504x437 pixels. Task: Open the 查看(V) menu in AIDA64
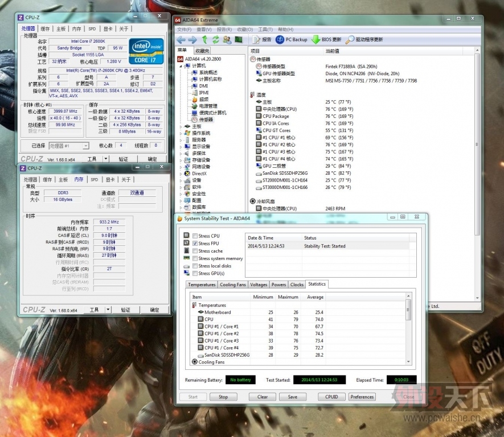pyautogui.click(x=204, y=30)
